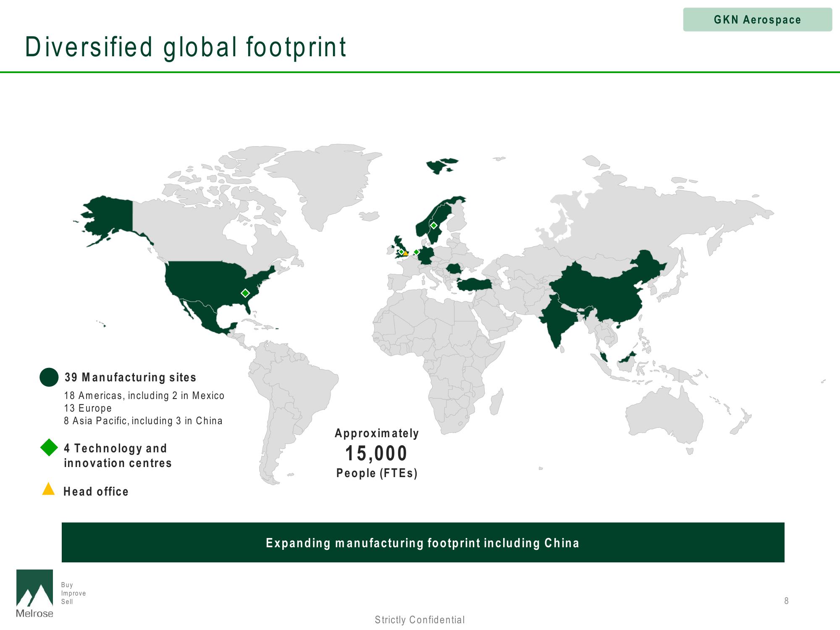Click the diamond marker in Sweden
The image size is (840, 630).
434,226
